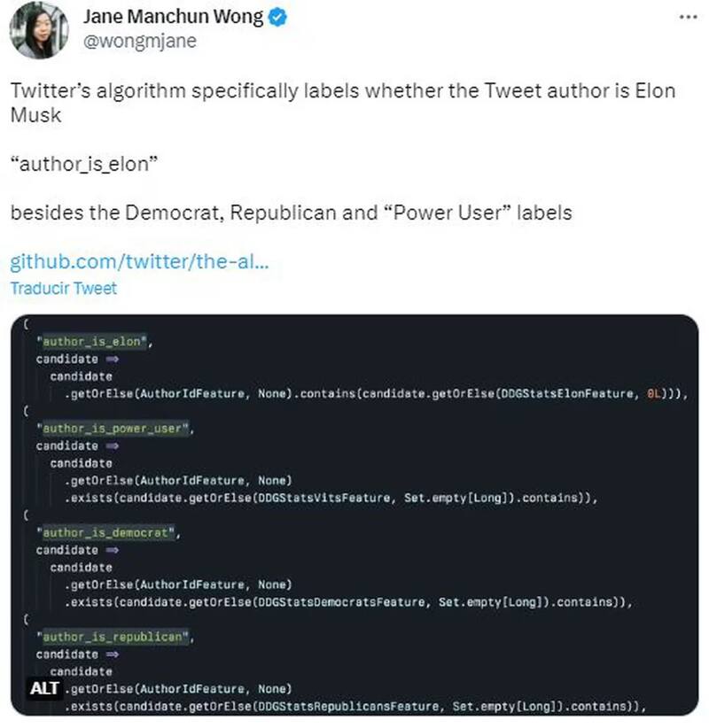Screen dimensions: 709x728
Task: Open the three-dot more options menu
Action: [x=688, y=17]
